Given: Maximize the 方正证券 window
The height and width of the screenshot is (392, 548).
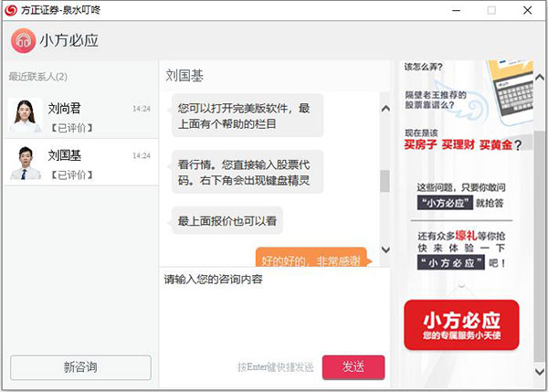Looking at the screenshot, I should click(491, 10).
